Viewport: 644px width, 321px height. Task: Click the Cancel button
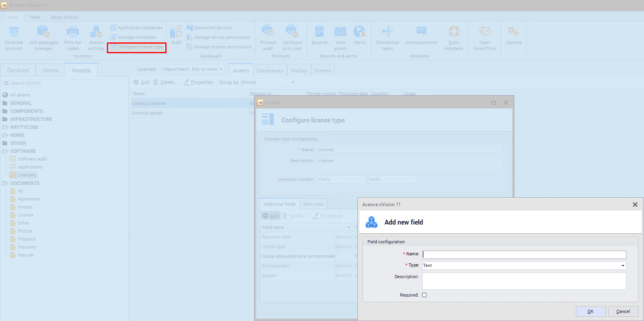tap(623, 311)
